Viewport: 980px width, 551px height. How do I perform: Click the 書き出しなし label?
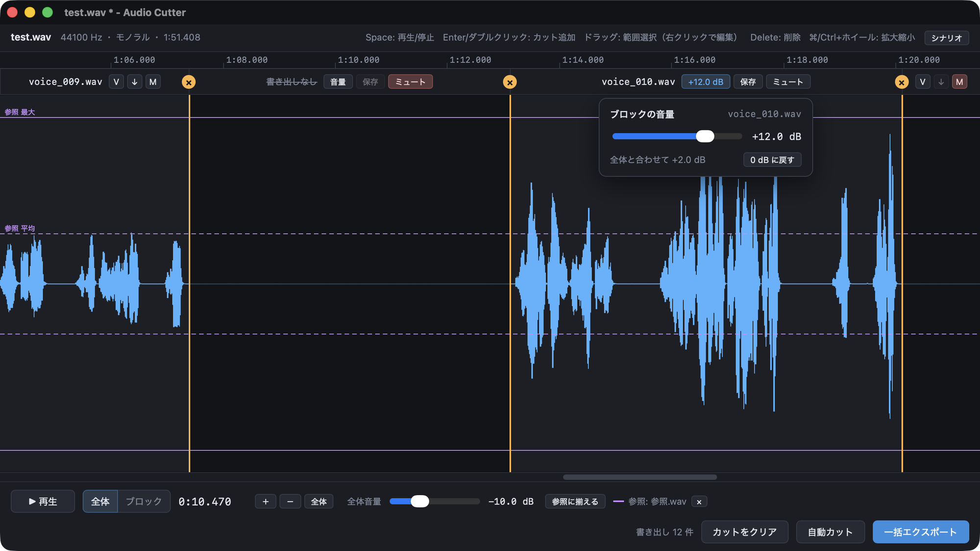click(x=292, y=82)
